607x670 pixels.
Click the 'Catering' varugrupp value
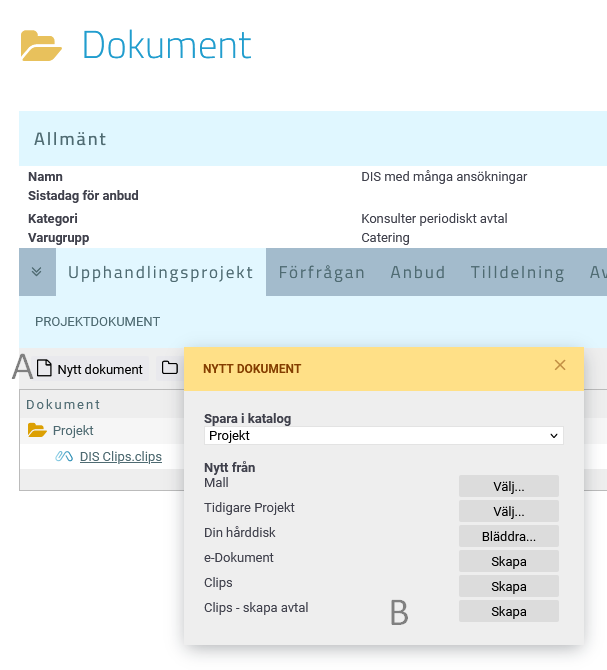(385, 238)
